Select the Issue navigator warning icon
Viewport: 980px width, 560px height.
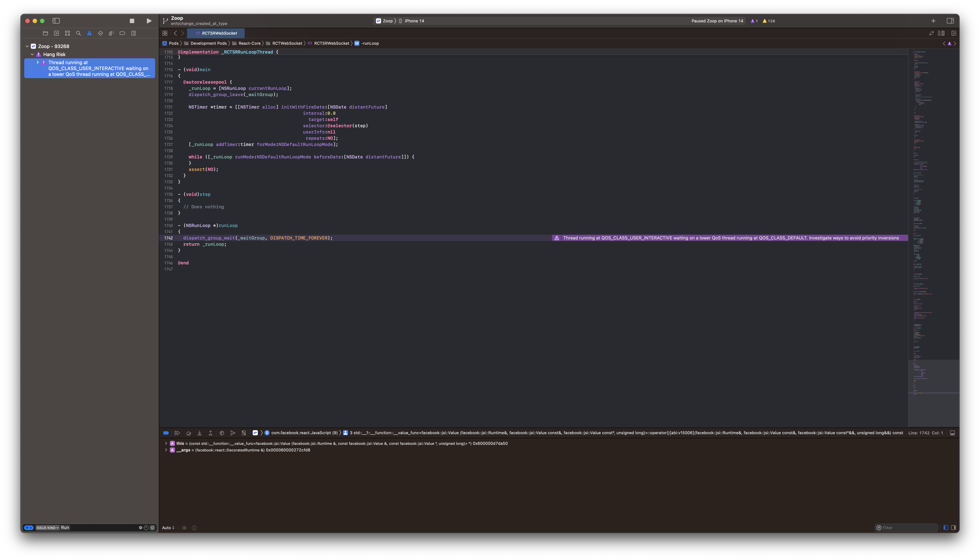(x=89, y=33)
